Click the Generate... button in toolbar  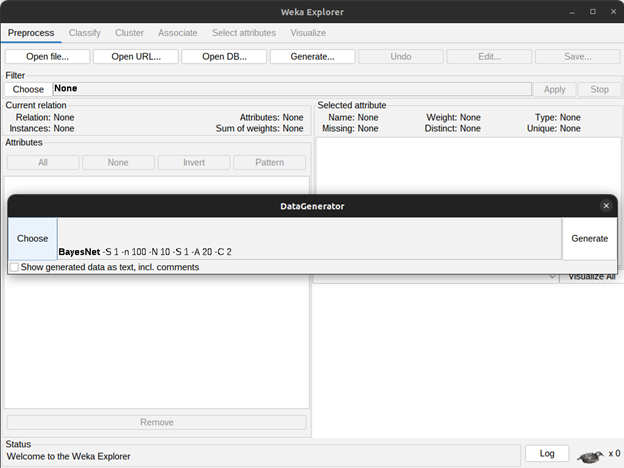pyautogui.click(x=312, y=57)
